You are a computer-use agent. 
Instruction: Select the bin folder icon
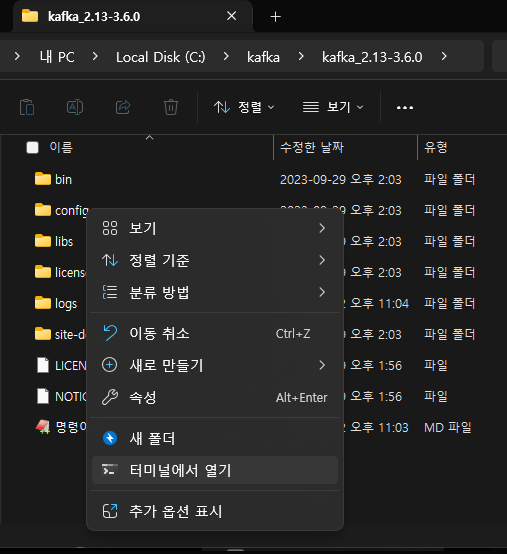coord(43,179)
